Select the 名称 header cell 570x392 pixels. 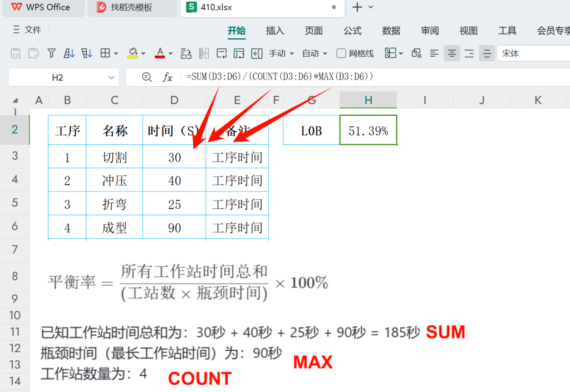(115, 130)
